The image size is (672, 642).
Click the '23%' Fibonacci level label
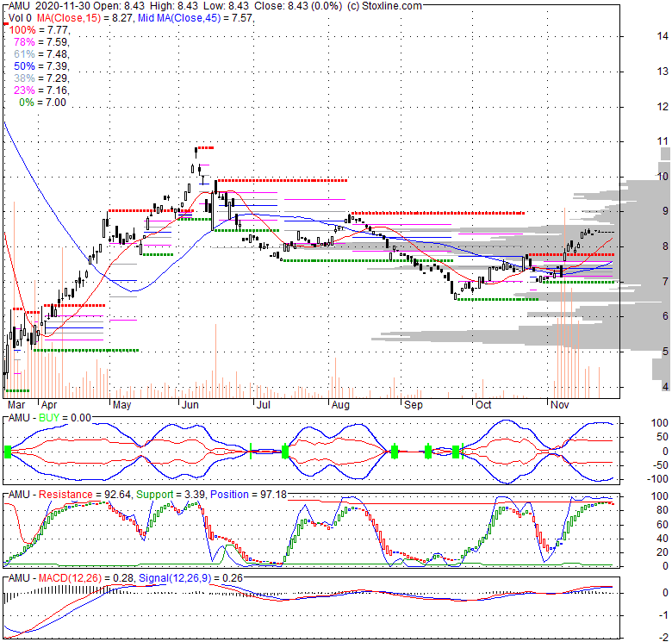24,90
